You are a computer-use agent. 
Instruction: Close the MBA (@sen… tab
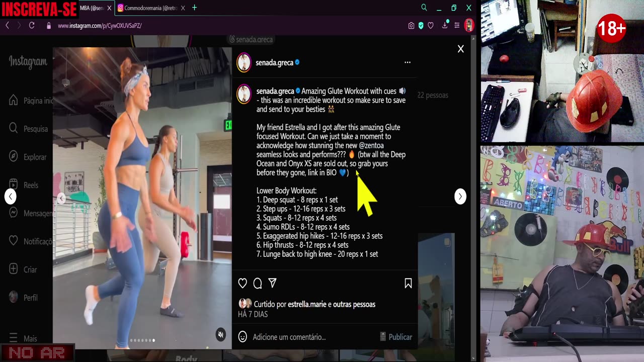pyautogui.click(x=109, y=8)
